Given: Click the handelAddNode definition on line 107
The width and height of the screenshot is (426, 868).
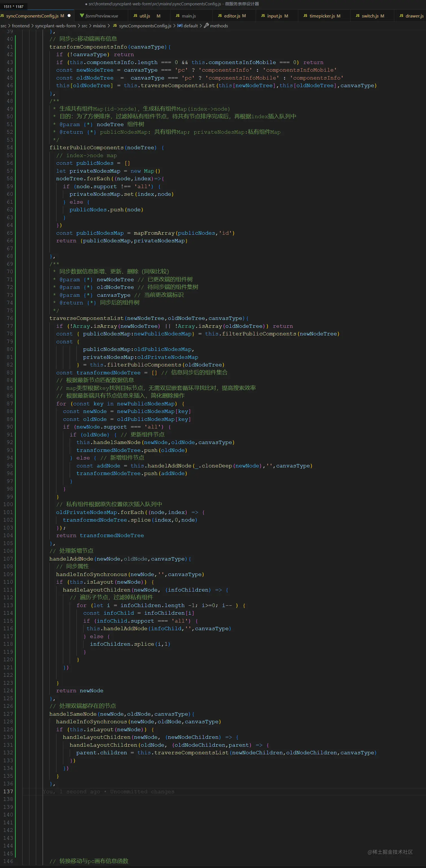Looking at the screenshot, I should click(71, 559).
